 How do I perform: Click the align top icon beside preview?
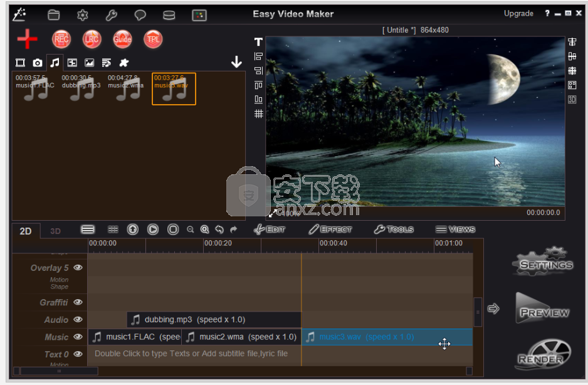(x=258, y=85)
